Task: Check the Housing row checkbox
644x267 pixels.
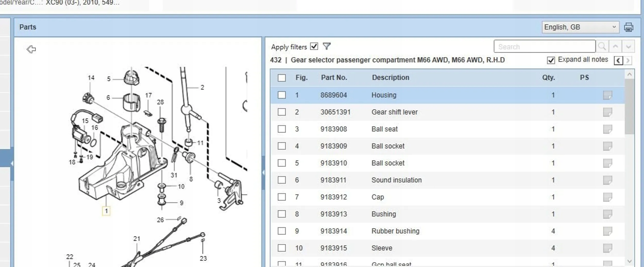Action: (x=282, y=95)
